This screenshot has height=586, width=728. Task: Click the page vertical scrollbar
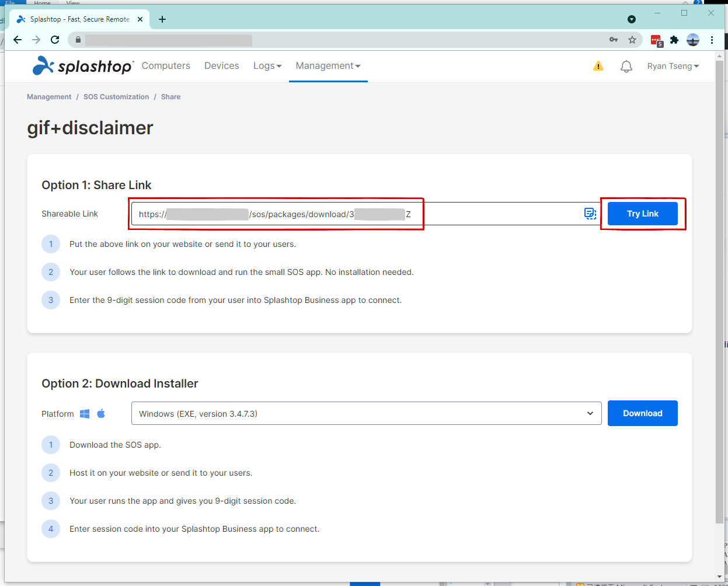pyautogui.click(x=719, y=292)
